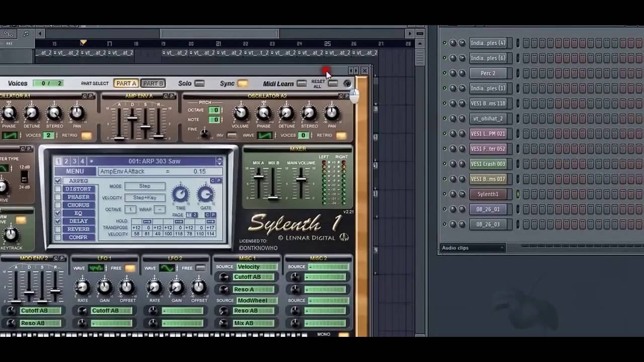Click the Main Volume fader
This screenshot has width=644, height=362.
coord(301,179)
